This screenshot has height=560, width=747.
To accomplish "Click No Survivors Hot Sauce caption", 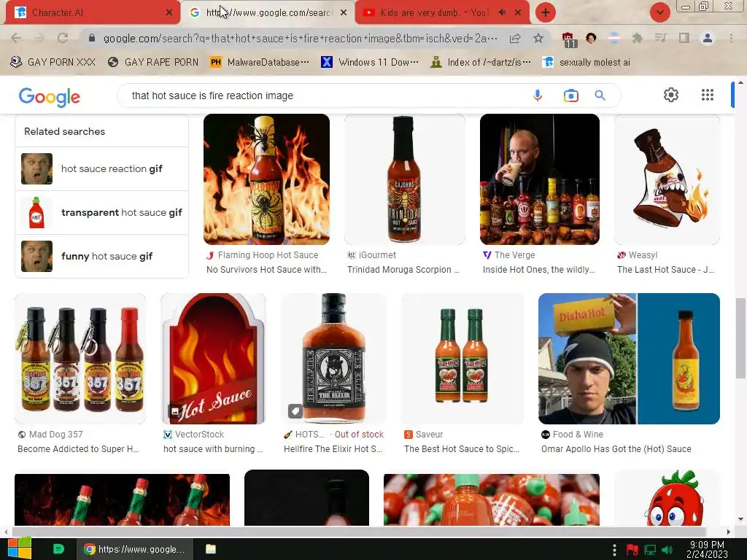I will coord(266,270).
